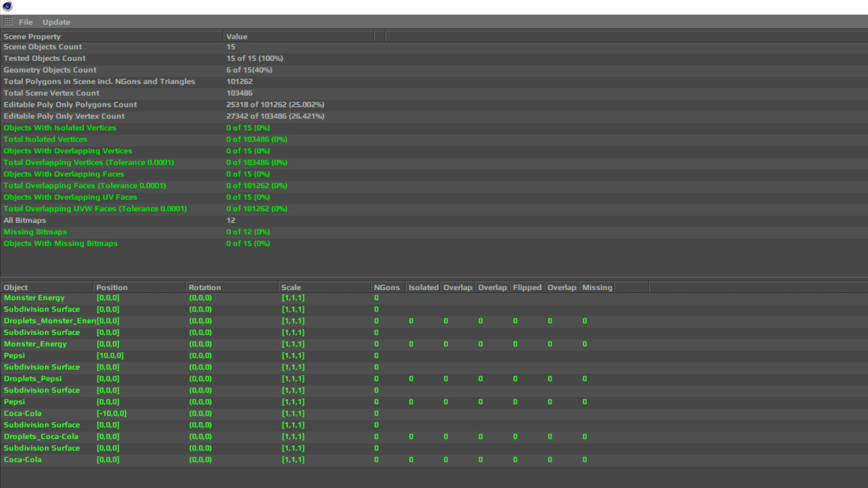
Task: Click the Missing column header
Action: 597,287
